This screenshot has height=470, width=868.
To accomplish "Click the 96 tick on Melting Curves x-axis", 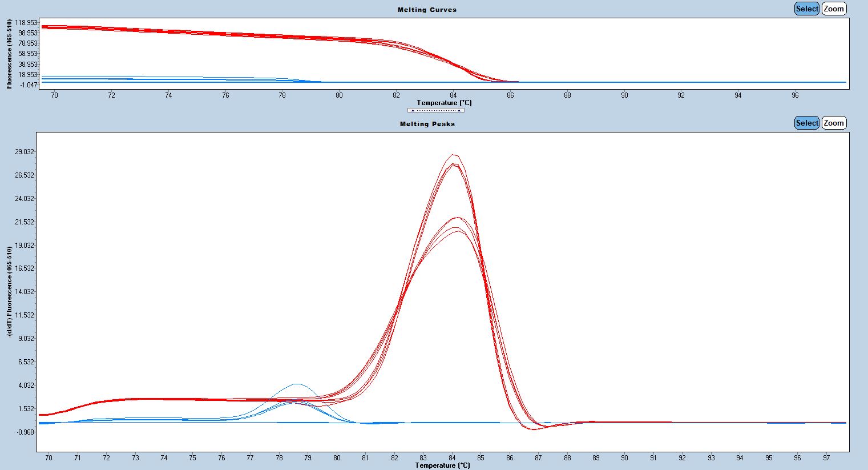I will point(794,95).
